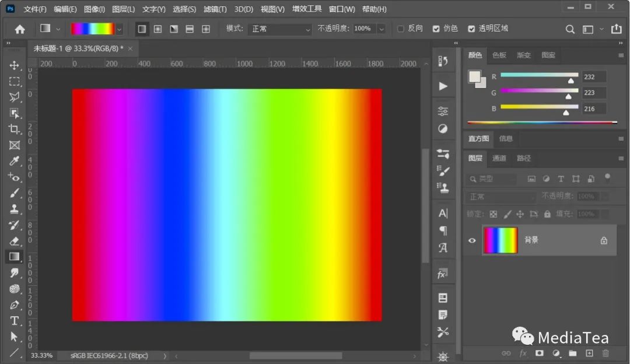Pick a color from the spectrum ramp
This screenshot has width=630, height=364.
(542, 123)
